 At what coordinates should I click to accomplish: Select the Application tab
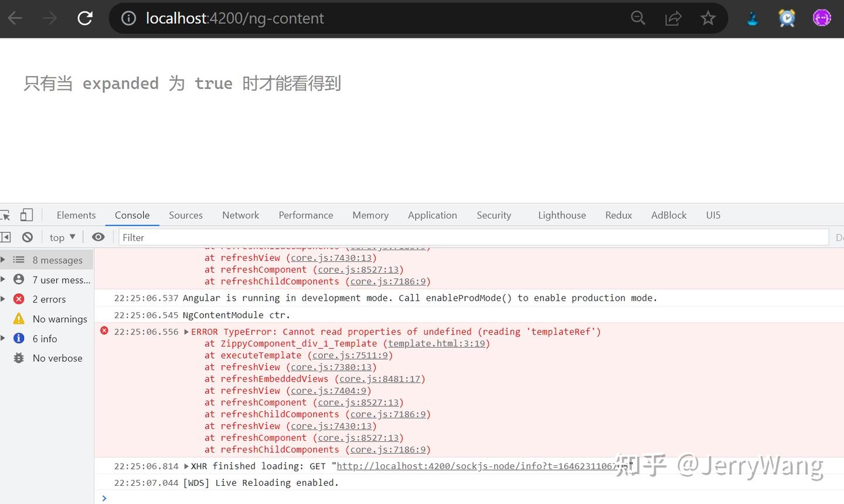[433, 215]
